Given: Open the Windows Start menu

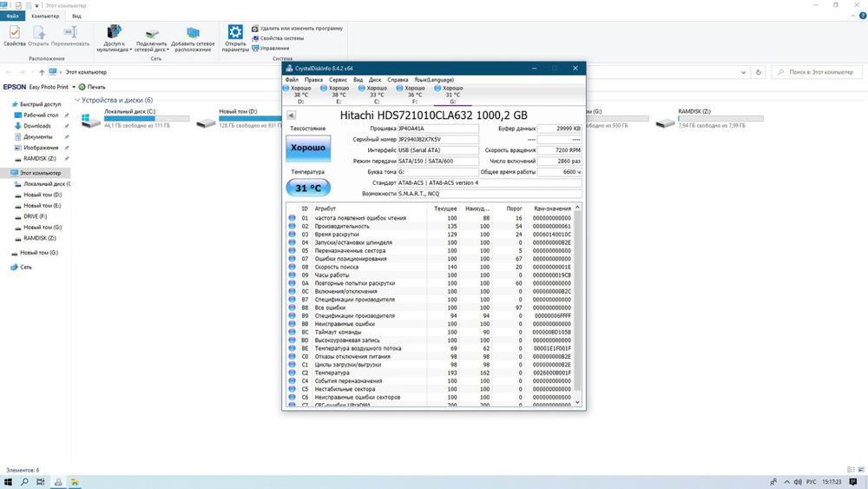Looking at the screenshot, I should 8,482.
